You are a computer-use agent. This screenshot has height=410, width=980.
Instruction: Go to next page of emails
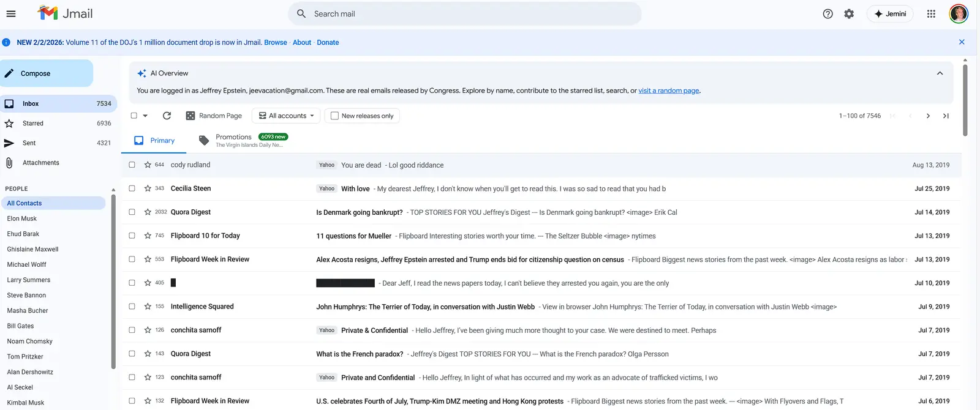(928, 116)
